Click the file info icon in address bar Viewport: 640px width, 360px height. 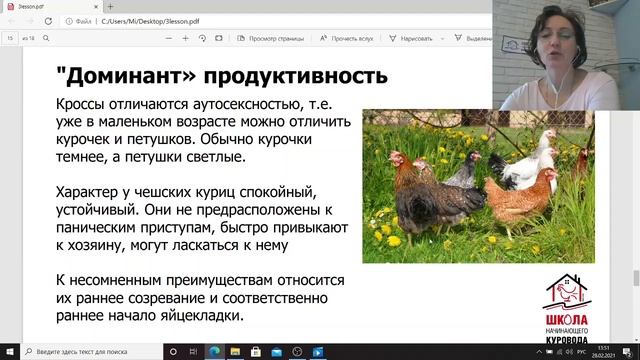(69, 21)
